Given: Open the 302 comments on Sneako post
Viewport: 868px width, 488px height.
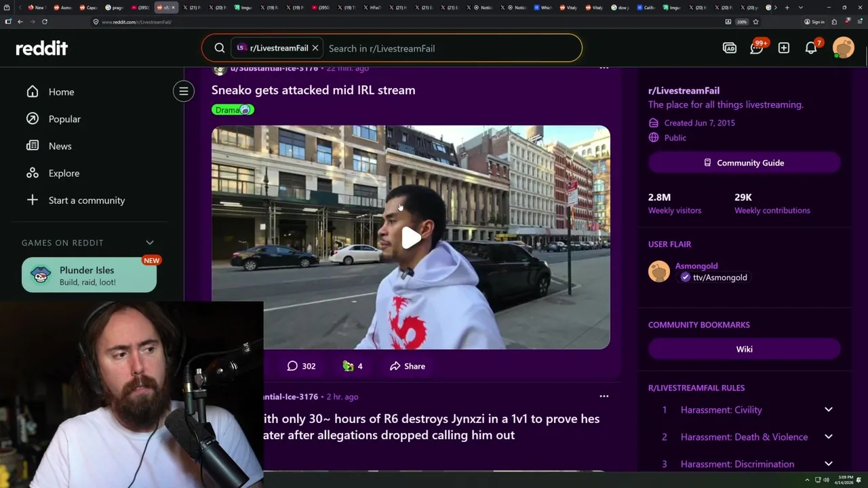Looking at the screenshot, I should click(301, 366).
